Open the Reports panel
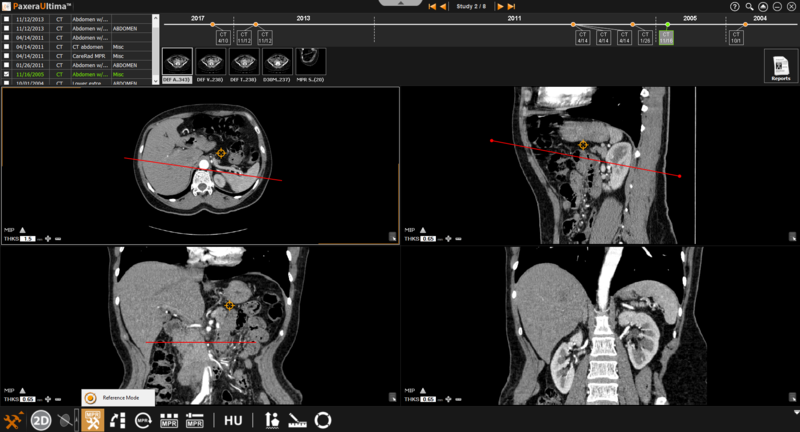800x432 pixels. [780, 66]
